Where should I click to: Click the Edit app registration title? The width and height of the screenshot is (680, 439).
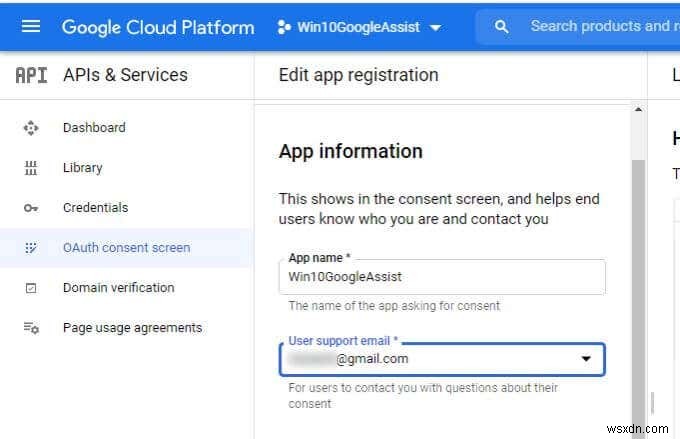(x=358, y=75)
